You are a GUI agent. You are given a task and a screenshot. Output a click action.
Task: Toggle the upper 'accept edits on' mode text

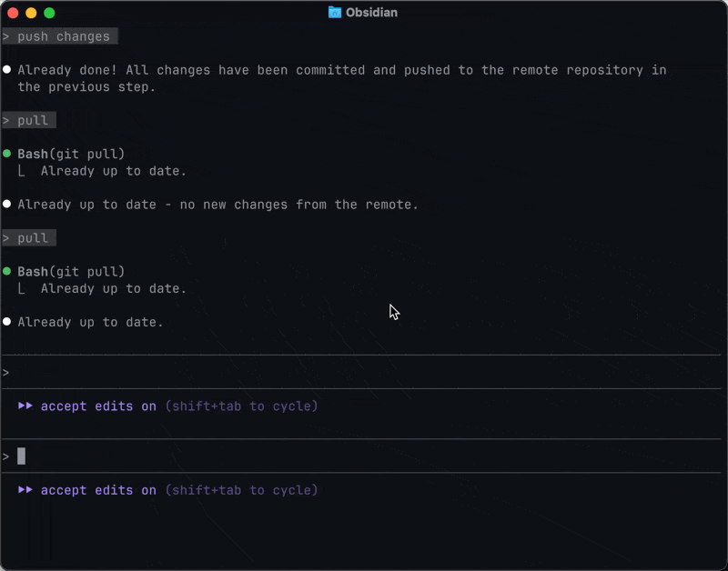click(98, 406)
